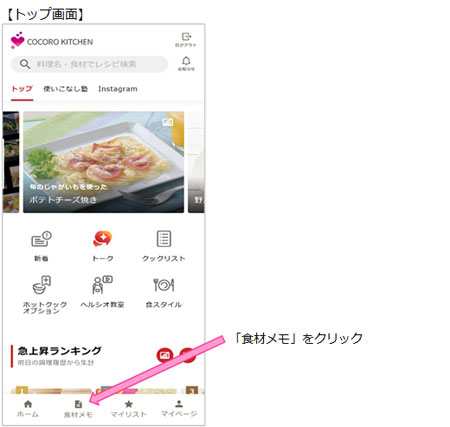Open マイページ in bottom navigation

click(179, 409)
